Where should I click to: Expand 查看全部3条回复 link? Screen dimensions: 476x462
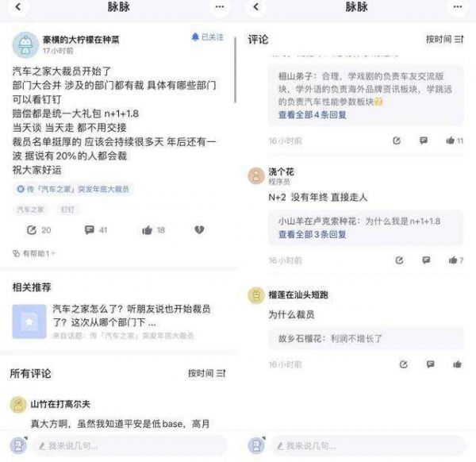click(x=312, y=235)
